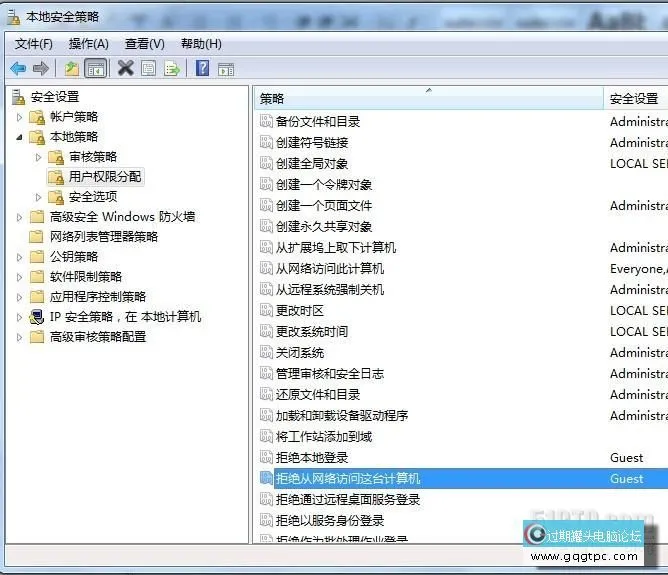Select the 拒绝通过远程桌面服务登录 policy row
The image size is (668, 575).
[x=461, y=499]
